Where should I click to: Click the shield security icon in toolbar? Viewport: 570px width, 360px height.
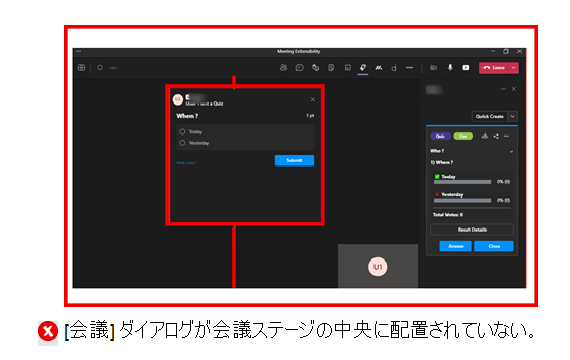click(100, 68)
